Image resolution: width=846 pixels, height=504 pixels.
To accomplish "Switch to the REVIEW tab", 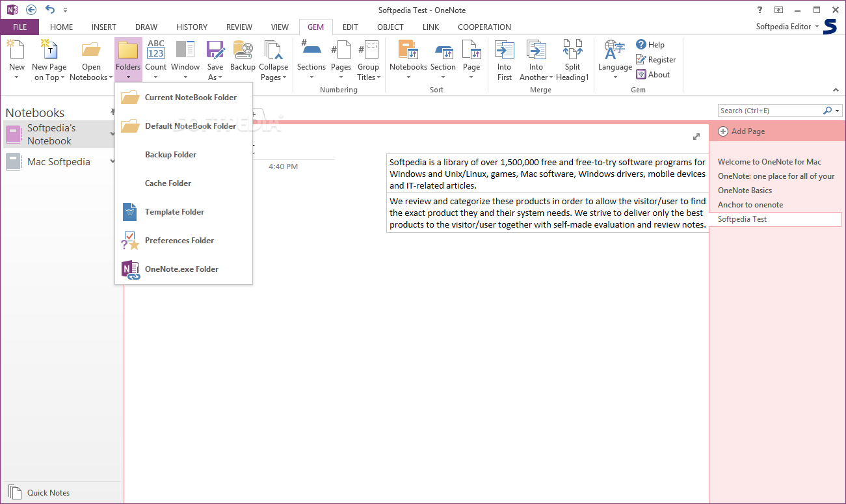I will pyautogui.click(x=239, y=27).
